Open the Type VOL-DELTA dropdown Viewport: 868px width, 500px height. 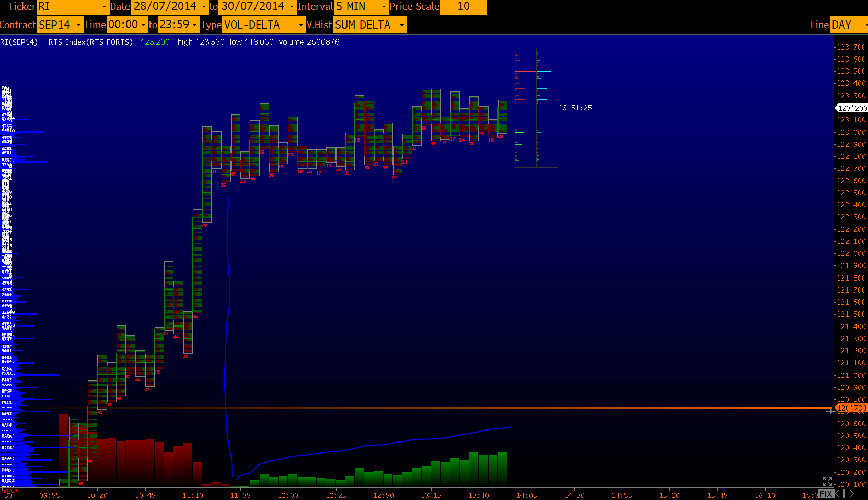263,25
